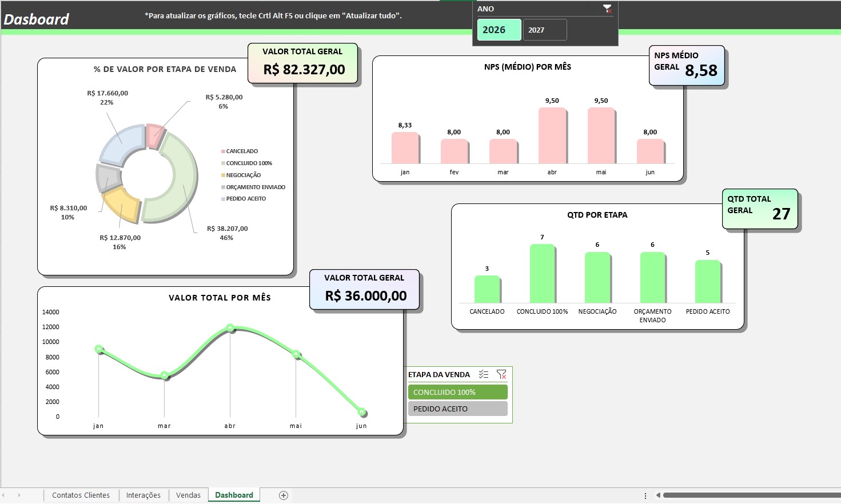Select year 2026 in the ANO slicer
Screen dimensions: 841x504
pyautogui.click(x=499, y=30)
